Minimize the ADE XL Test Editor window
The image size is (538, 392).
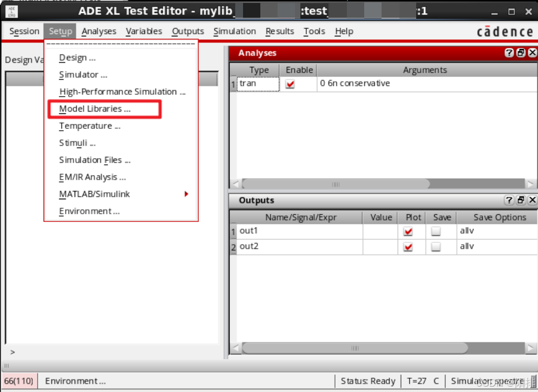[x=494, y=12]
